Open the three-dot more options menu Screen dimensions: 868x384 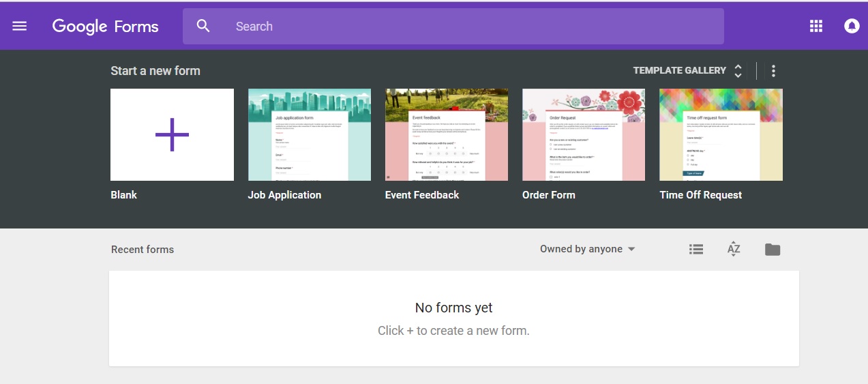click(773, 70)
